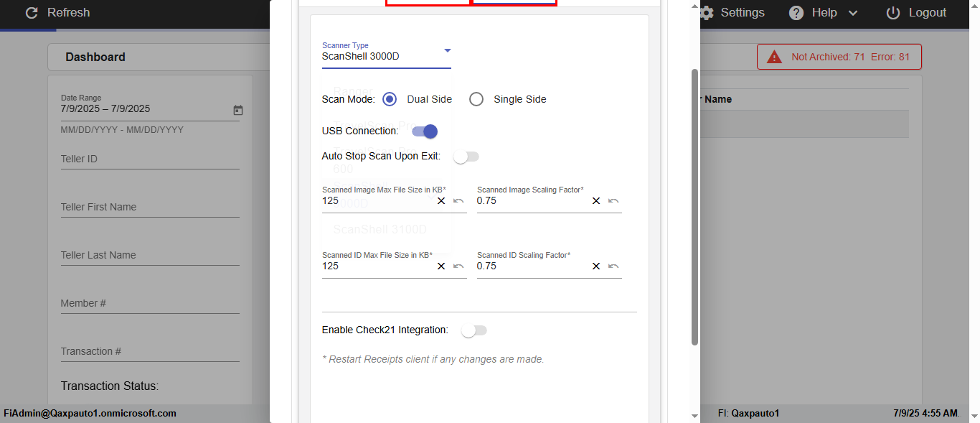
Task: Turn off the USB Connection toggle
Action: (425, 131)
